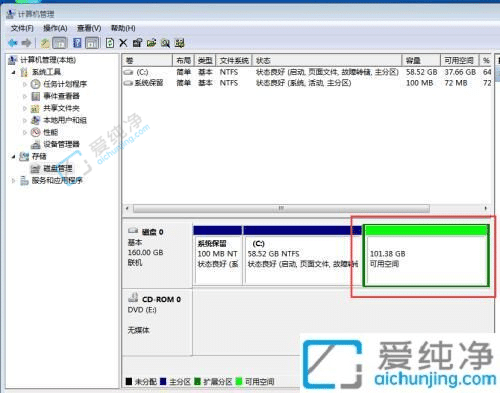The image size is (500, 393).
Task: Select the 系统保留 100 MB partition block
Action: [x=218, y=255]
